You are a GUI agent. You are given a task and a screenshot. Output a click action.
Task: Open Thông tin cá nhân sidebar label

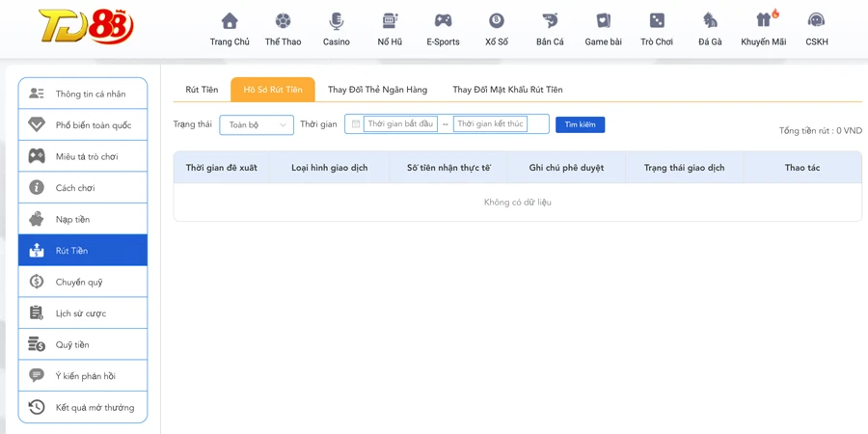click(x=91, y=95)
